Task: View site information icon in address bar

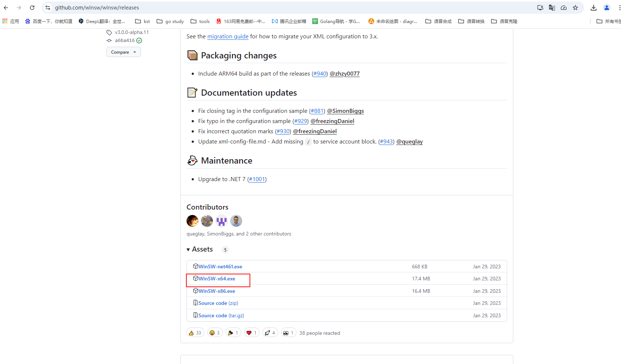Action: (48, 8)
